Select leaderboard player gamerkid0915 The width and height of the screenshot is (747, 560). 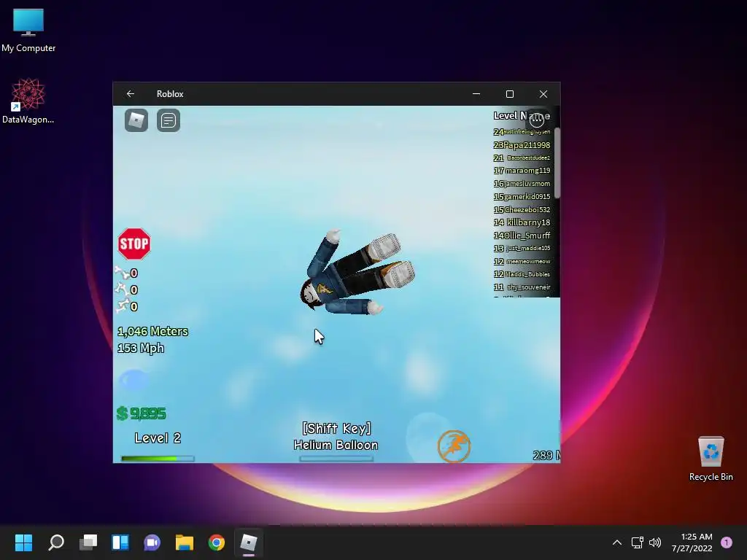click(527, 197)
